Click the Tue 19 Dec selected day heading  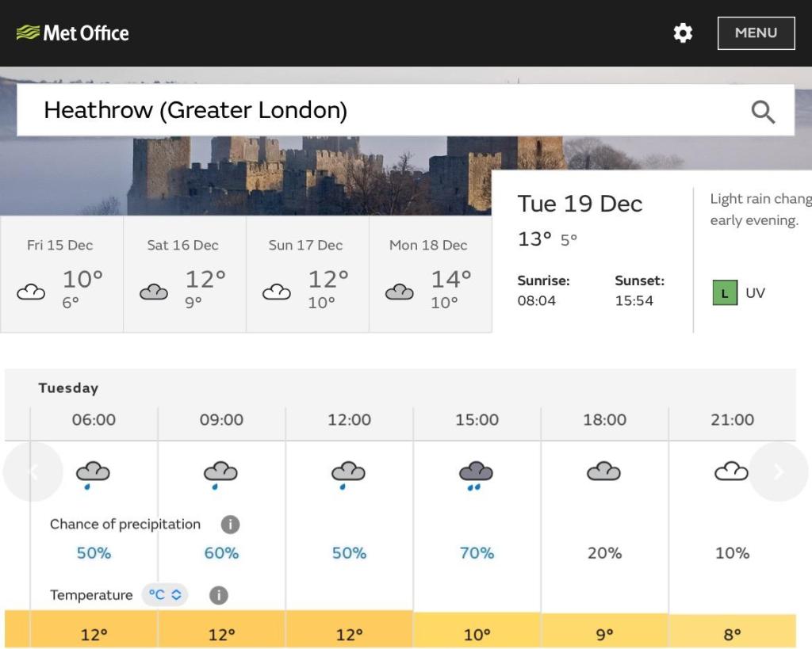coord(580,204)
